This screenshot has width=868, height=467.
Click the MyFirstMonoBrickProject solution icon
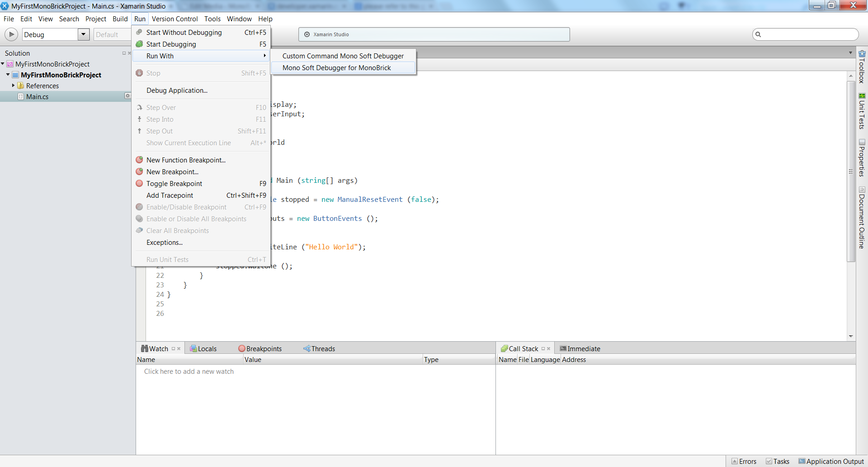[10, 64]
